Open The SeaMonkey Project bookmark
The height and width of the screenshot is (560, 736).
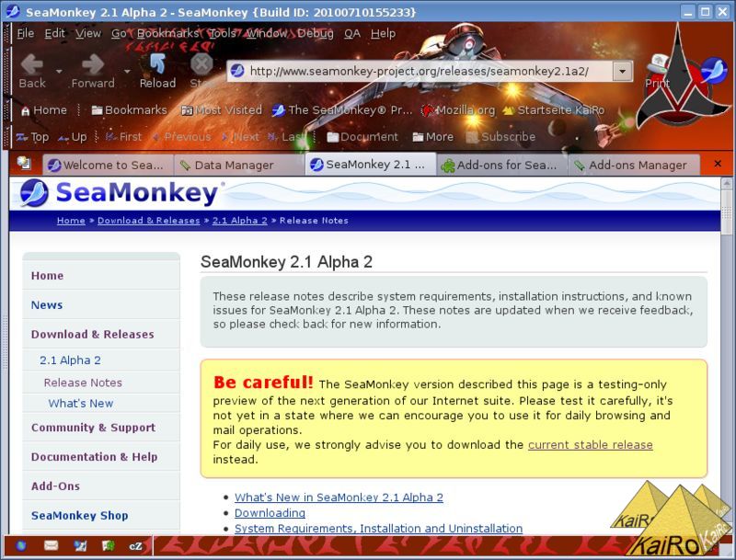(342, 110)
